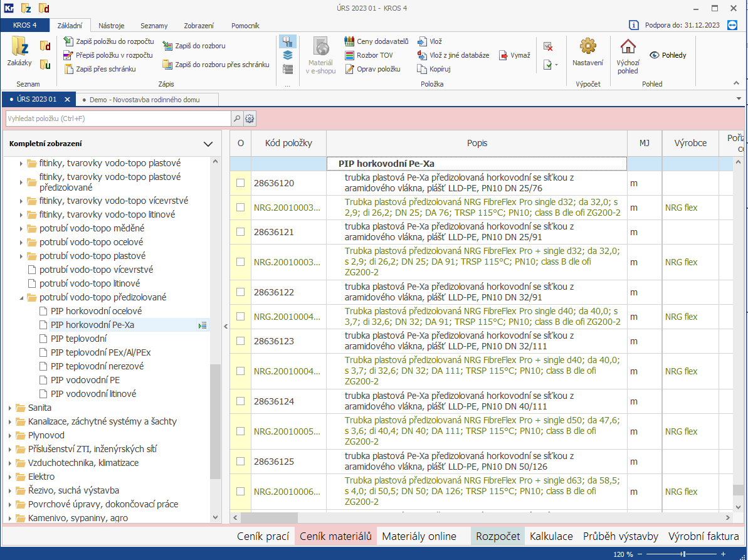Click the uncheck-all icon with red cross
748x560 pixels.
pos(548,46)
